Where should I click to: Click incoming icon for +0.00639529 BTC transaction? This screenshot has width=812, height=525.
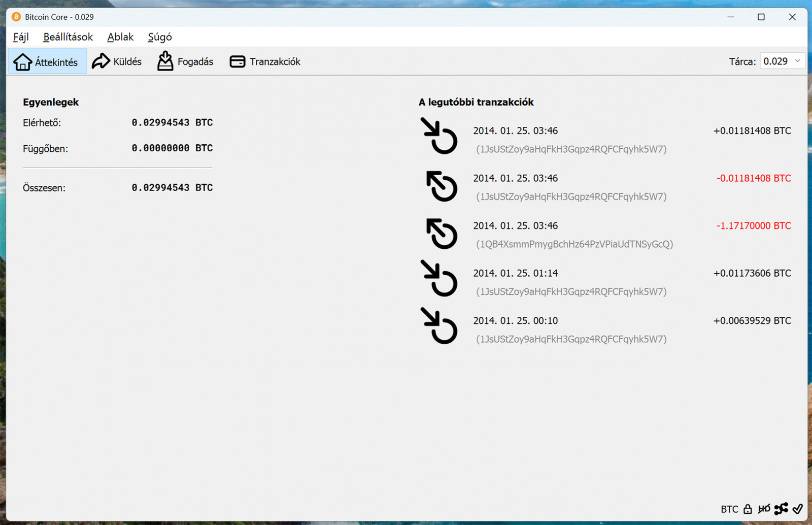pos(439,325)
